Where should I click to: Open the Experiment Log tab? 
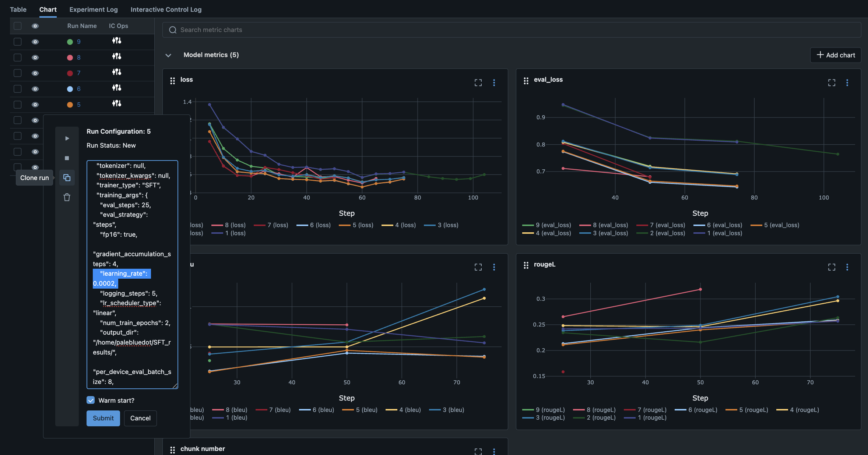pyautogui.click(x=94, y=10)
